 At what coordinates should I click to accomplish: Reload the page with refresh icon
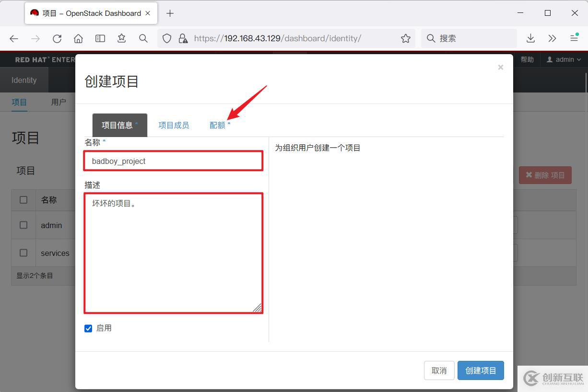coord(57,38)
